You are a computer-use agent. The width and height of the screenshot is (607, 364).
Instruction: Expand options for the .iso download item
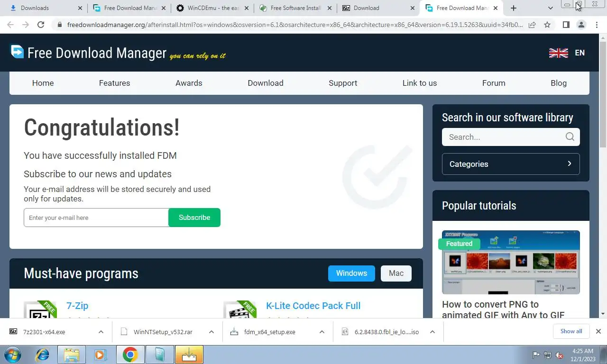[x=432, y=332]
